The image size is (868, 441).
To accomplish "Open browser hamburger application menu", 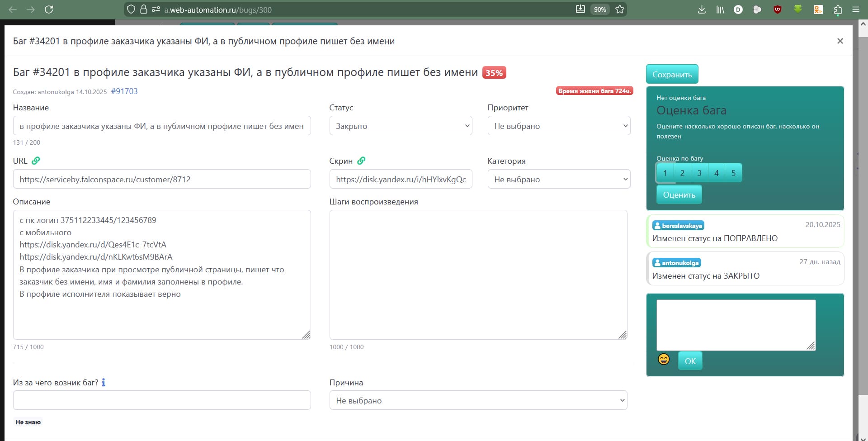I will [x=855, y=9].
